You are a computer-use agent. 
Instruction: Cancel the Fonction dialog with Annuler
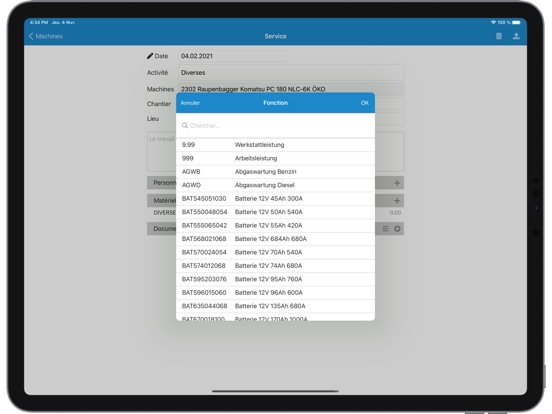[190, 103]
